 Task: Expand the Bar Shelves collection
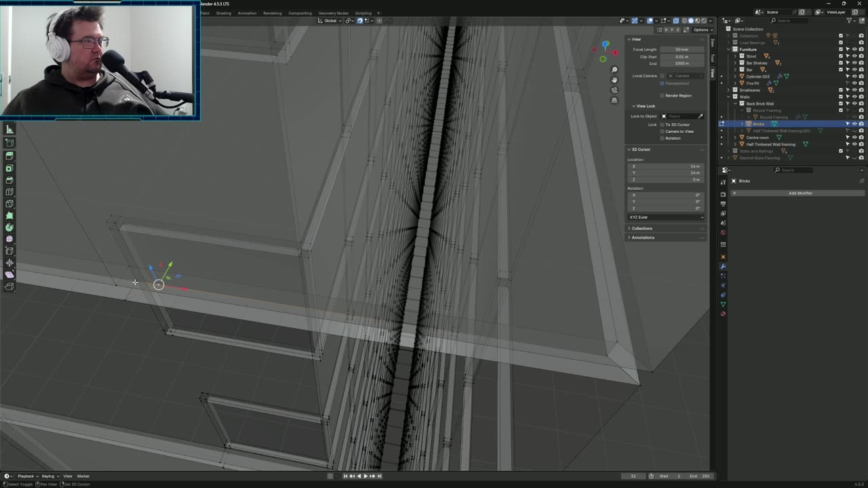[734, 63]
